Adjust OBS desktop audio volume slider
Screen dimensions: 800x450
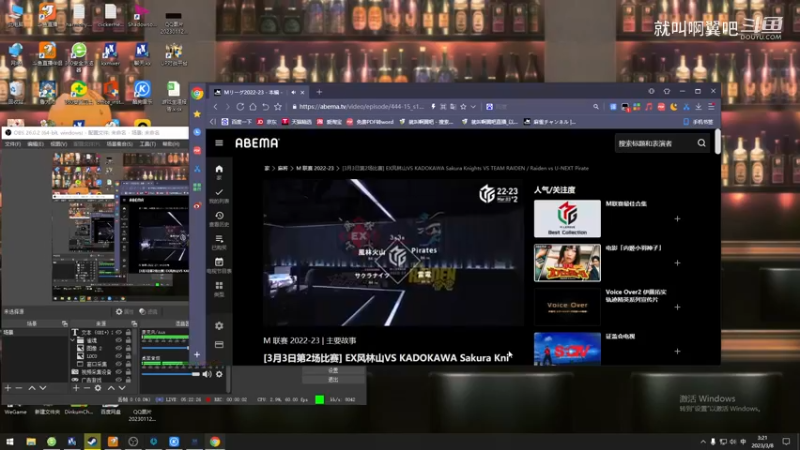coord(195,374)
